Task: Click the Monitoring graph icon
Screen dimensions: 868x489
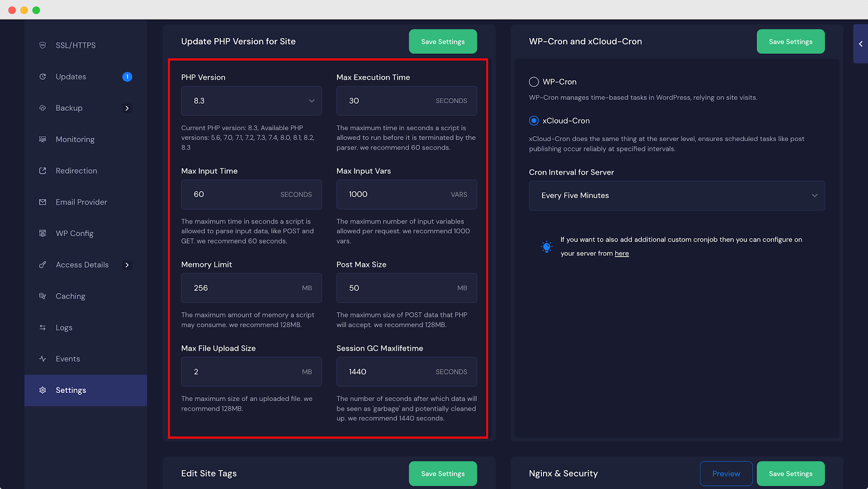Action: pyautogui.click(x=43, y=139)
